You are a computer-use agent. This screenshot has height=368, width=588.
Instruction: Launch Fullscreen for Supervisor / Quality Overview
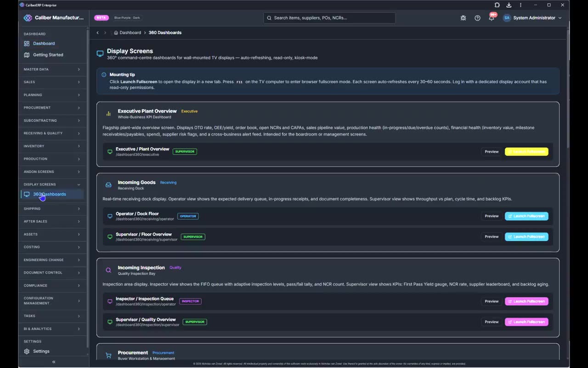[526, 322]
